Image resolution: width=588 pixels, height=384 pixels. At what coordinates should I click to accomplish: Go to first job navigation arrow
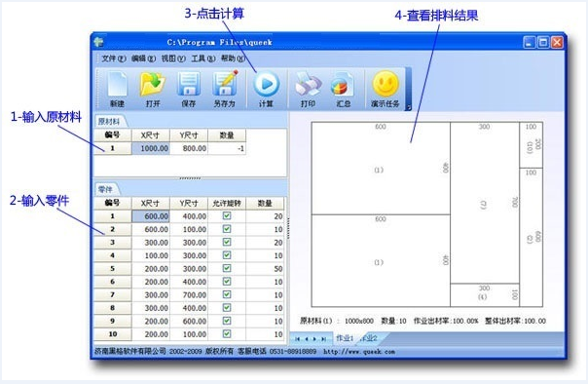click(x=297, y=339)
